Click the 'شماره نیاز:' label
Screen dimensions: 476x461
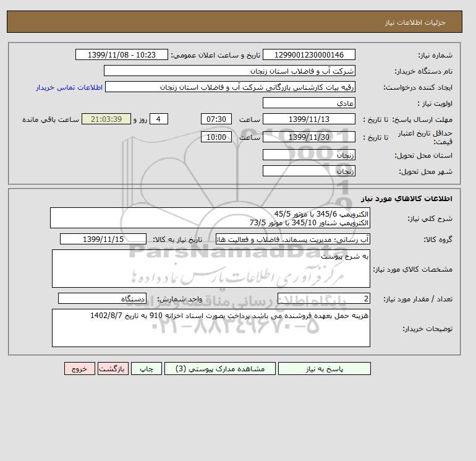pos(435,55)
